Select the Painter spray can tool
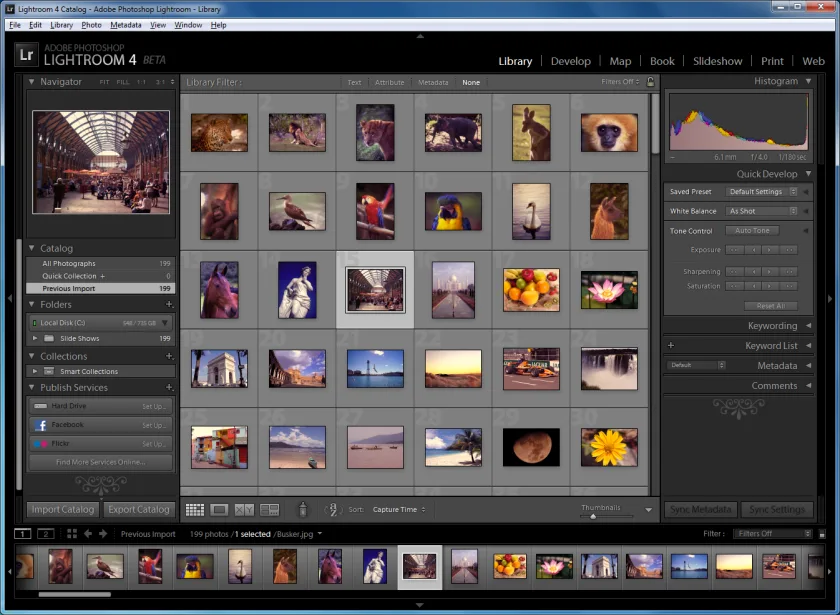 (303, 509)
